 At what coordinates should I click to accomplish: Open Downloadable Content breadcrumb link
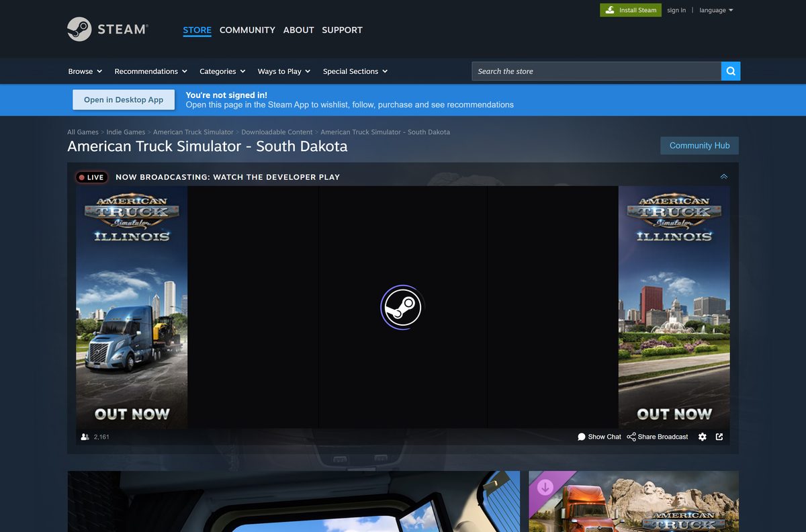pos(277,132)
